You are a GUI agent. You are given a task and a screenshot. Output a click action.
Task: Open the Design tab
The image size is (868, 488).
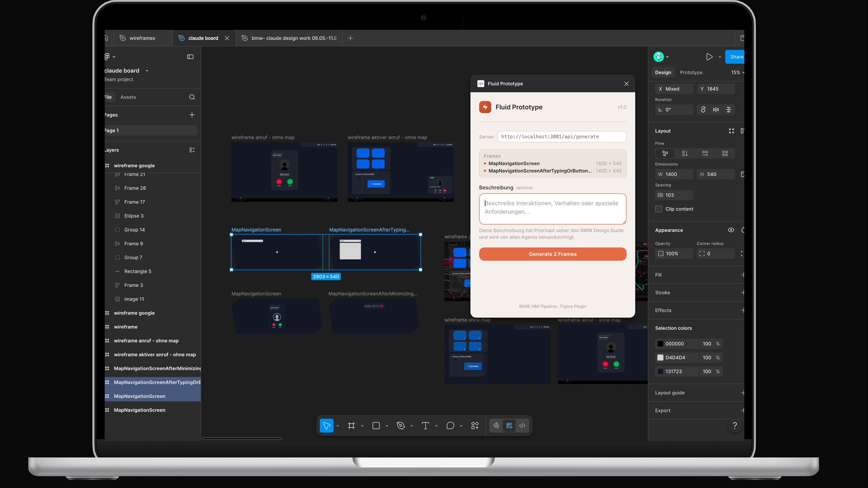click(663, 72)
